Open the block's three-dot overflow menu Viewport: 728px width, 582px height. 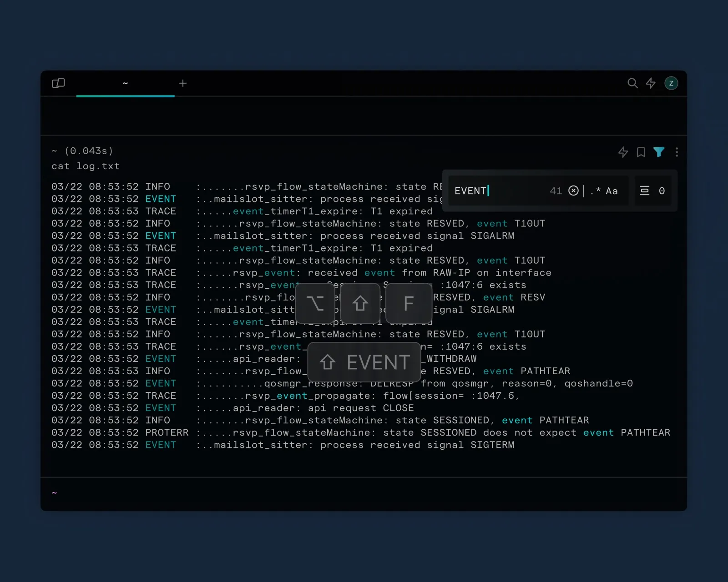click(x=677, y=152)
